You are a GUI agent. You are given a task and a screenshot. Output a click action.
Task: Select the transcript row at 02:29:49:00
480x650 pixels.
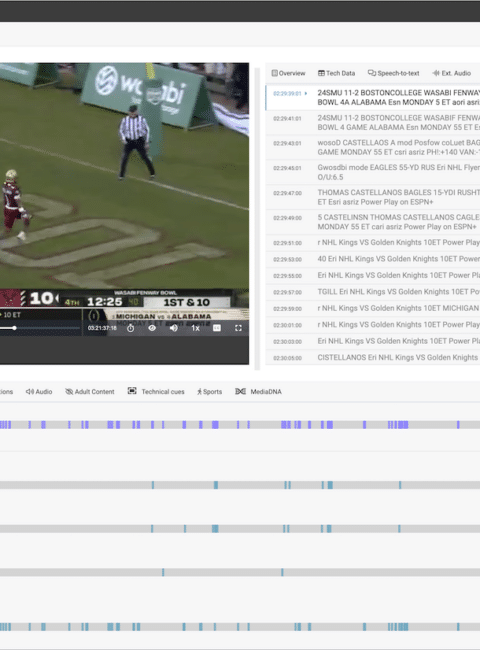(373, 222)
